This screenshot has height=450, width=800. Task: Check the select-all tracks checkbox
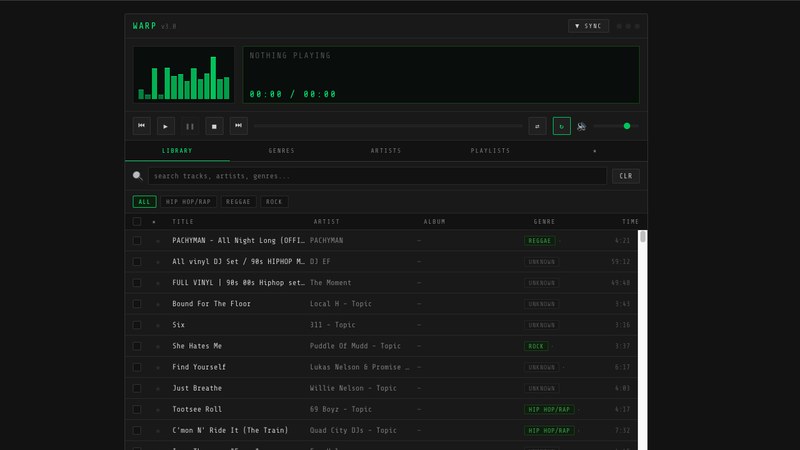pyautogui.click(x=137, y=221)
